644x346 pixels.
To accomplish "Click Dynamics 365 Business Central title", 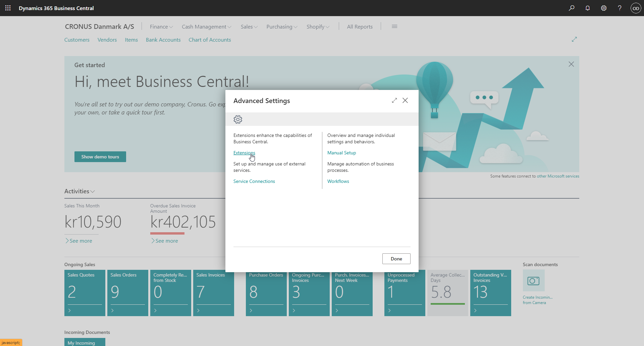I will 56,8.
